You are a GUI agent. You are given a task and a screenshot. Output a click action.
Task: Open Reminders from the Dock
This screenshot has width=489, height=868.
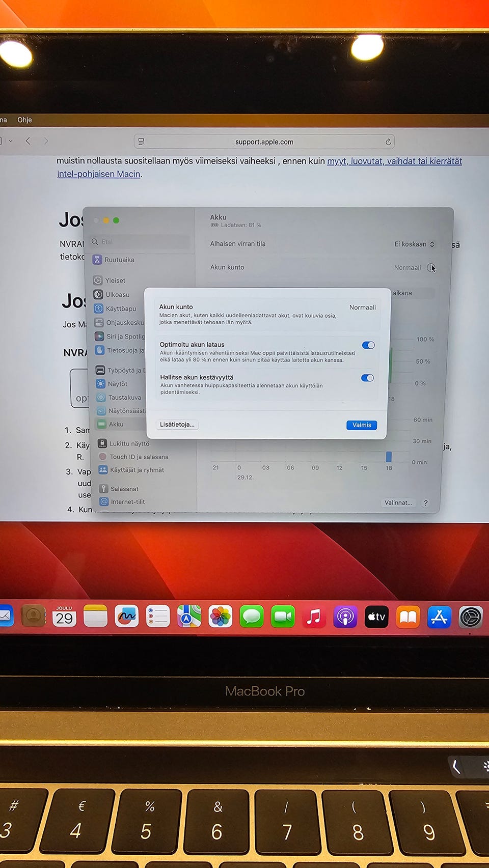[x=158, y=617]
